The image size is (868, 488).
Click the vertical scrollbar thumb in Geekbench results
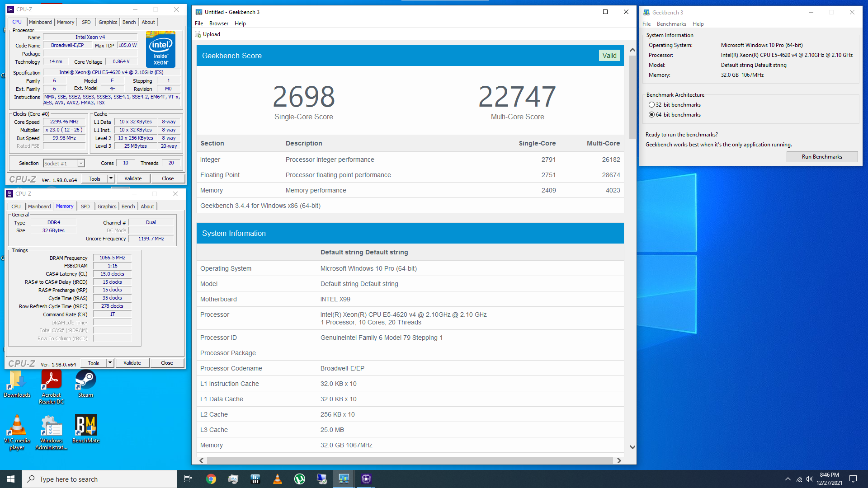click(x=632, y=97)
